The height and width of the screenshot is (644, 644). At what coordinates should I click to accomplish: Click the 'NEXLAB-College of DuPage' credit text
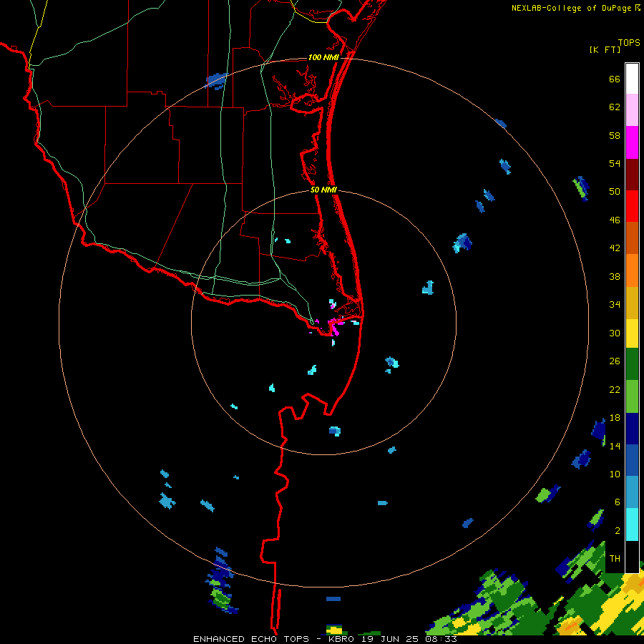pyautogui.click(x=571, y=8)
